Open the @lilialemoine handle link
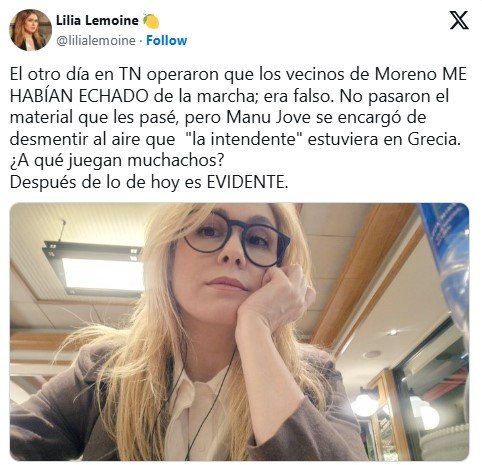The image size is (482, 465). pos(96,41)
